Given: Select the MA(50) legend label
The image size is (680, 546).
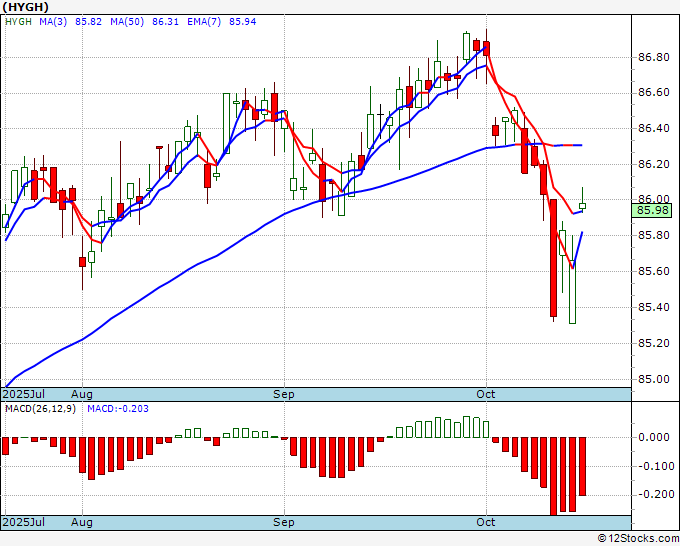Looking at the screenshot, I should (x=127, y=22).
